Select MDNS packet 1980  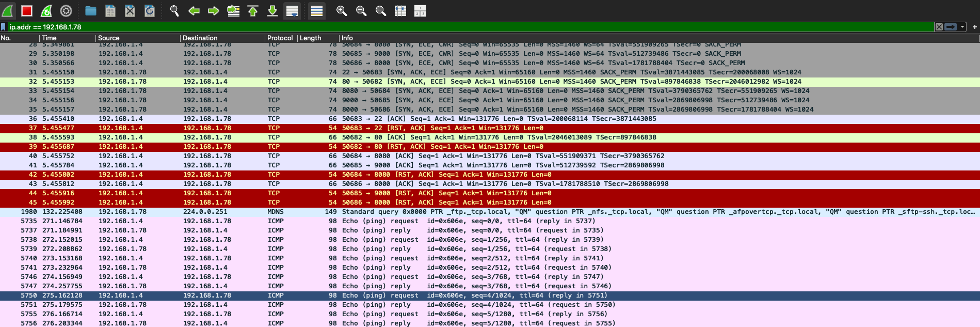point(490,212)
